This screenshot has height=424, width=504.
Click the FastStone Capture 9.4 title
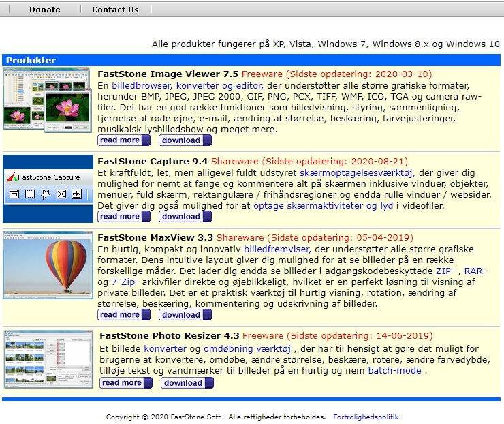[x=153, y=161]
